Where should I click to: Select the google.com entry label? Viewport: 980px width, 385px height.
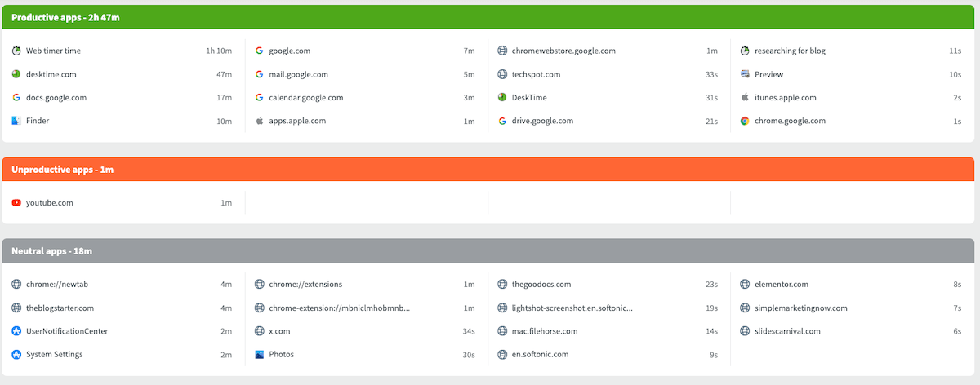click(x=292, y=51)
